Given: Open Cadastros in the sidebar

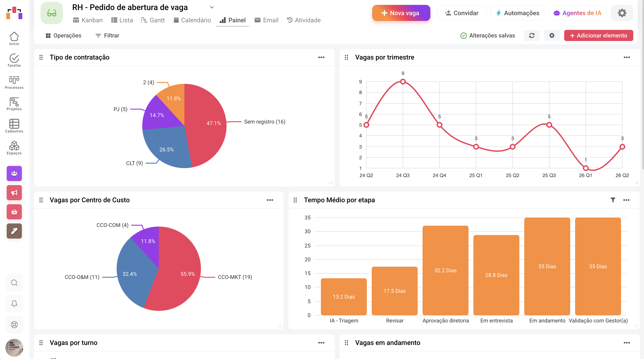Looking at the screenshot, I should coord(14,126).
